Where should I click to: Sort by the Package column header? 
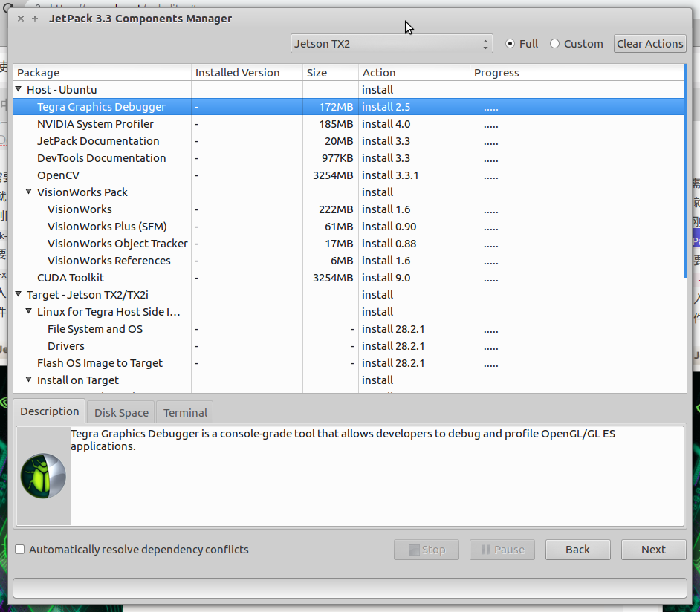(103, 73)
